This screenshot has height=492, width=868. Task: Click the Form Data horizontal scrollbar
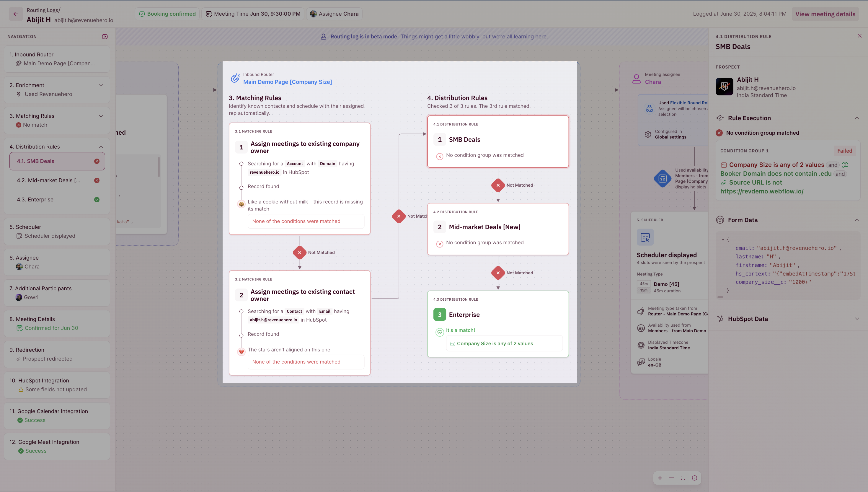click(x=720, y=297)
